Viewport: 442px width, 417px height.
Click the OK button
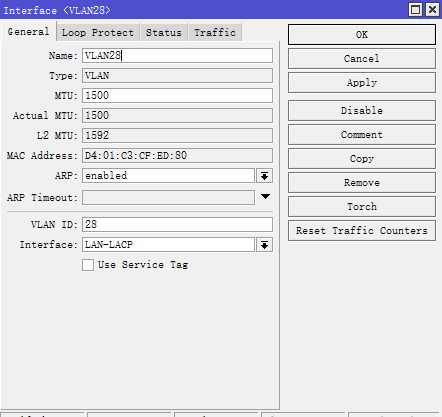point(362,34)
